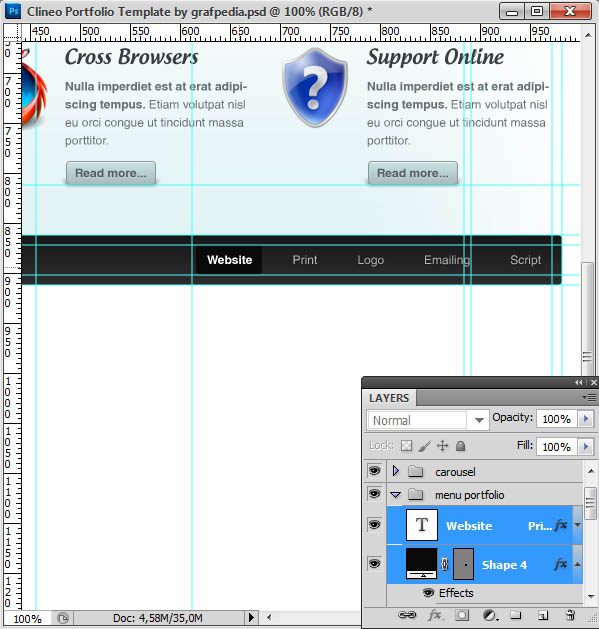Click the Shape 4 layer fx icon

coord(561,564)
